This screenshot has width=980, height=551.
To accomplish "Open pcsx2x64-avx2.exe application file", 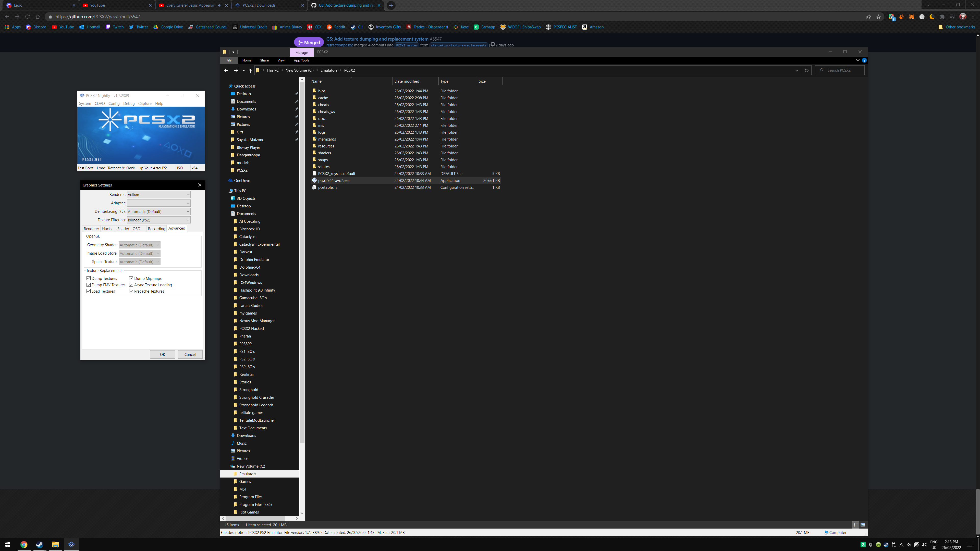I will point(333,181).
